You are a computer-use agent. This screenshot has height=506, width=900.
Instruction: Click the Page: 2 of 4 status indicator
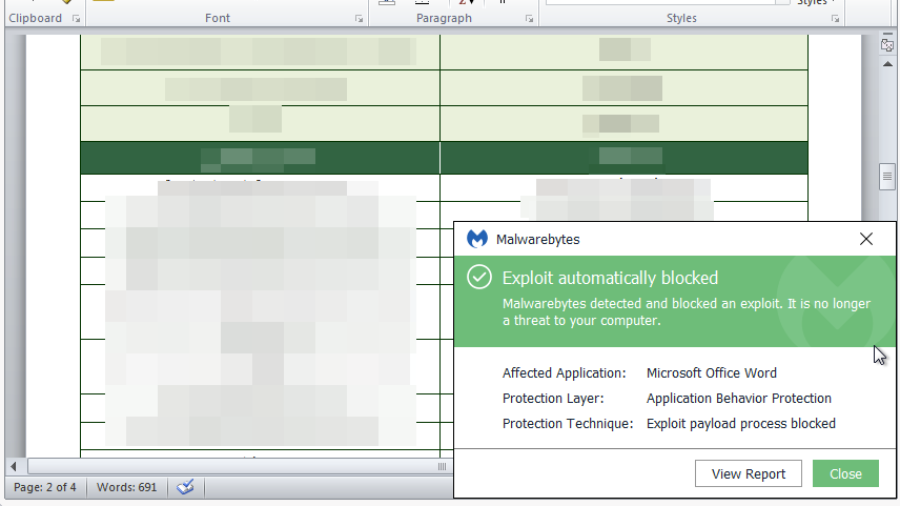coord(46,487)
